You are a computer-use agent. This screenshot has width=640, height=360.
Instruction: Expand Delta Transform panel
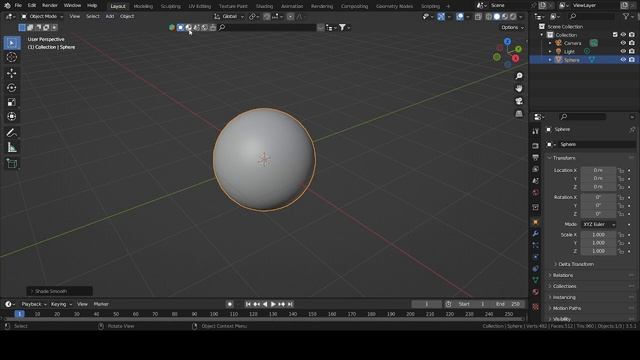tap(576, 264)
